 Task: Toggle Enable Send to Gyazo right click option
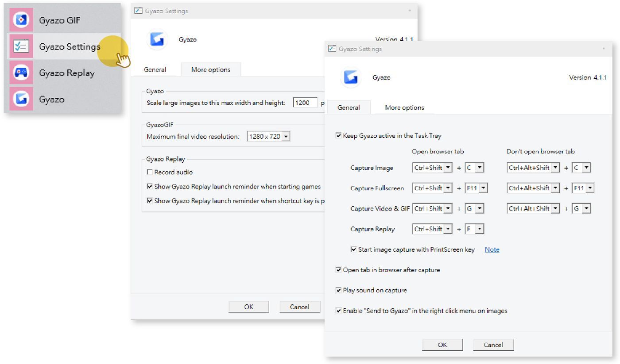pos(338,311)
